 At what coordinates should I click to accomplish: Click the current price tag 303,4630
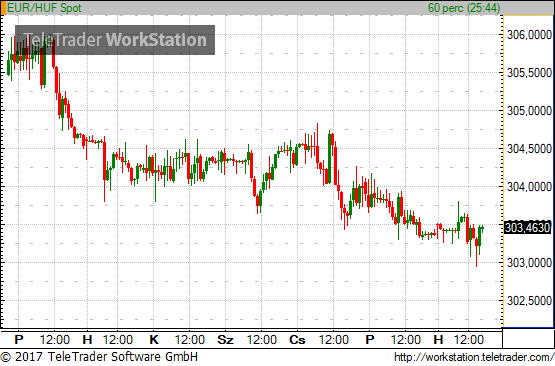tap(527, 227)
